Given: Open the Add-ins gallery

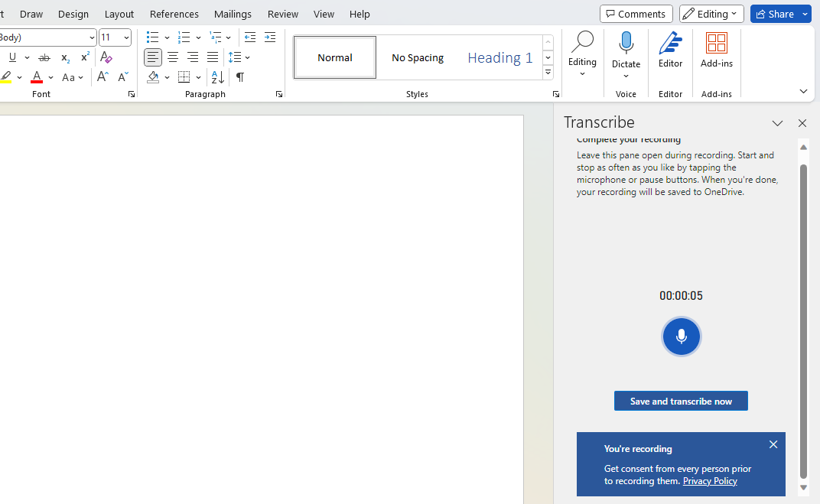Looking at the screenshot, I should [x=716, y=50].
